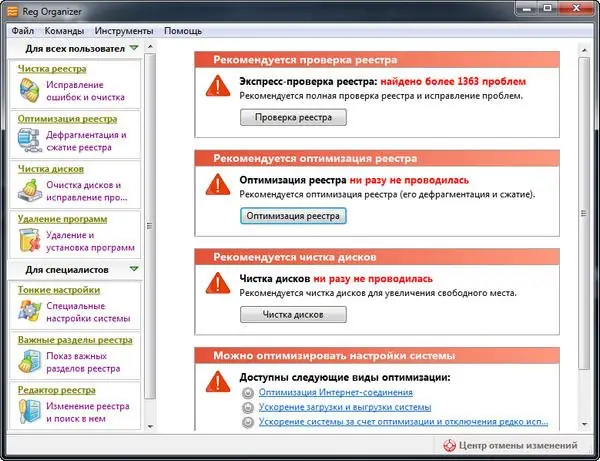Open the Чистка дисков sidebar heading
Screen dimensions: 600x461
click(x=51, y=169)
